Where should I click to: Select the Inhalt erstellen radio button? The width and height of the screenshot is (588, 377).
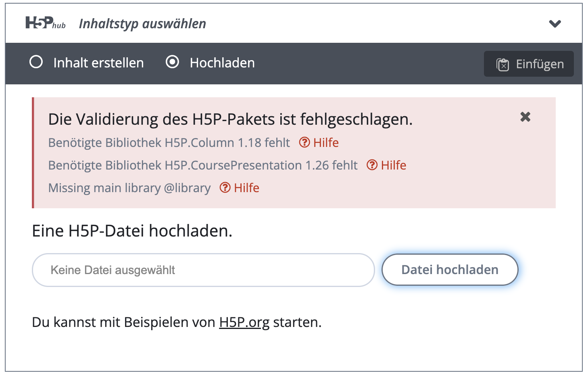[36, 62]
